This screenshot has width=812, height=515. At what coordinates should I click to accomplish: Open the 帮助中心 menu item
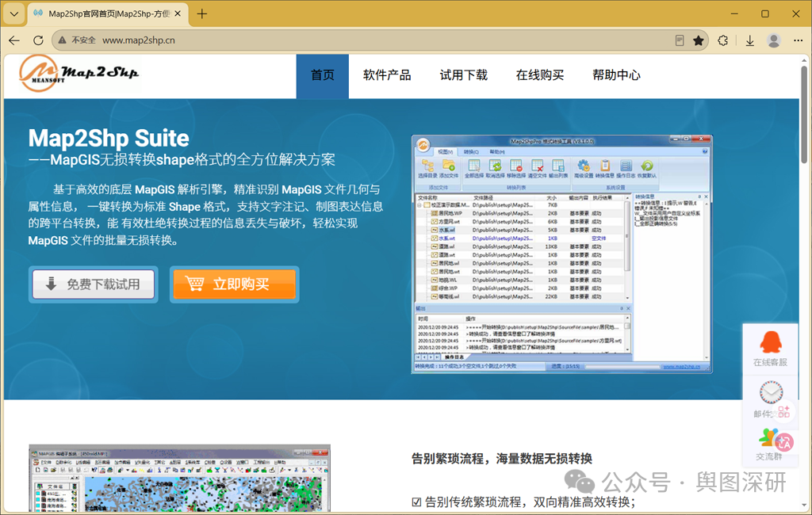click(616, 75)
